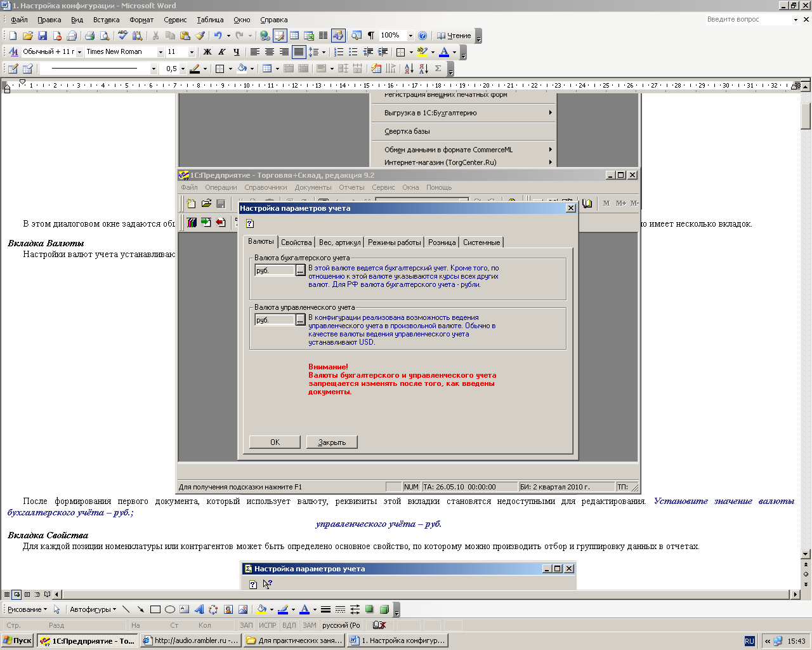
Task: Toggle the Tables and Borders toolbar button
Action: [280, 36]
